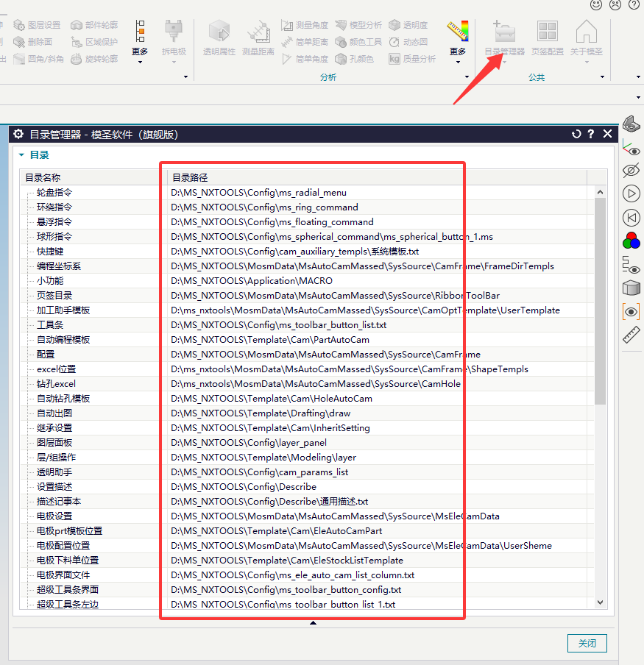Screen dimensions: 644x665
Task: Open the RGB color circles tool
Action: (631, 241)
